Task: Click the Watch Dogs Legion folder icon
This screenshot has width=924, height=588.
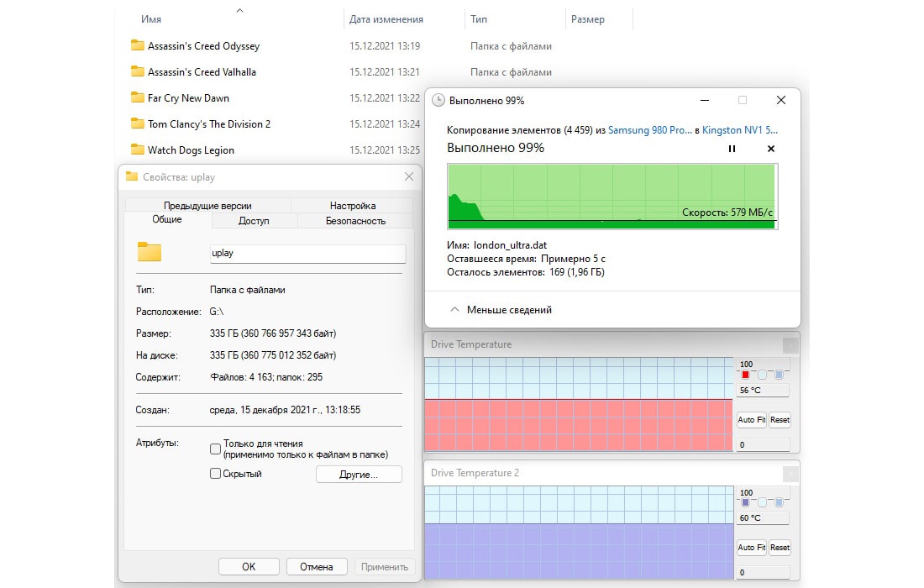Action: point(138,150)
